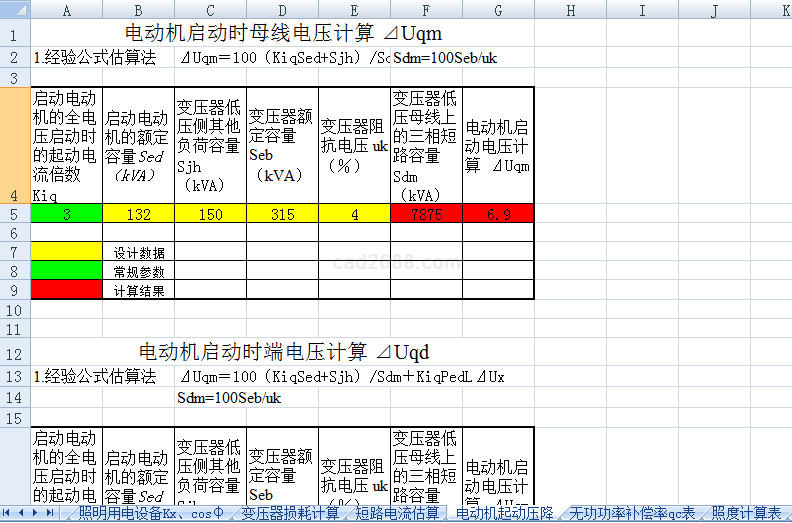Image resolution: width=792 pixels, height=523 pixels.
Task: Jump to last sheet using tab arrow
Action: point(50,513)
